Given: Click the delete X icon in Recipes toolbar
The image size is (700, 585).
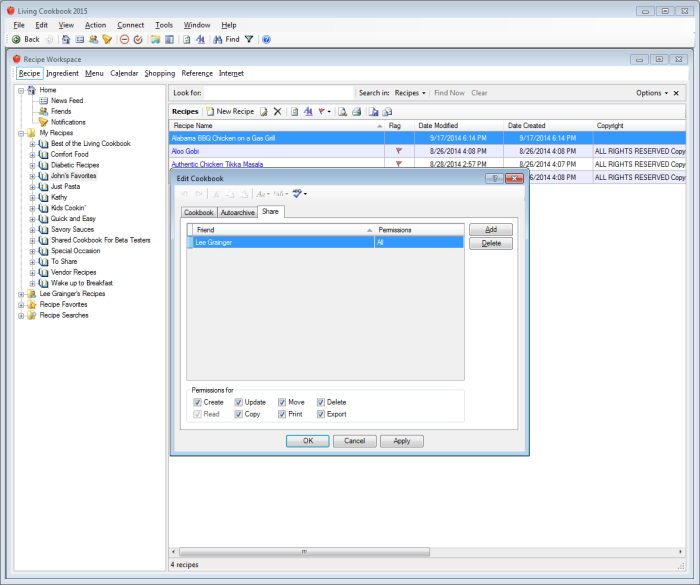Looking at the screenshot, I should [277, 112].
